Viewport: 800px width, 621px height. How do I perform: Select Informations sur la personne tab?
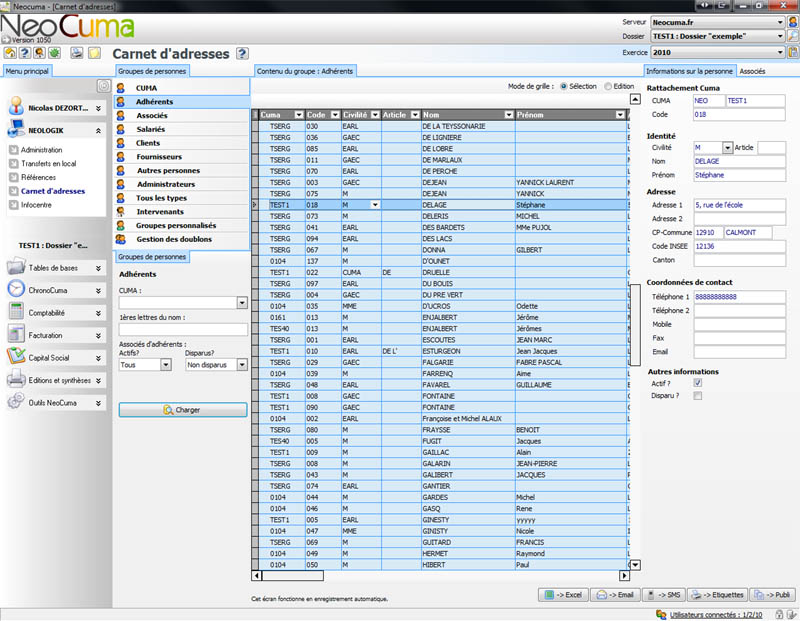(x=689, y=71)
